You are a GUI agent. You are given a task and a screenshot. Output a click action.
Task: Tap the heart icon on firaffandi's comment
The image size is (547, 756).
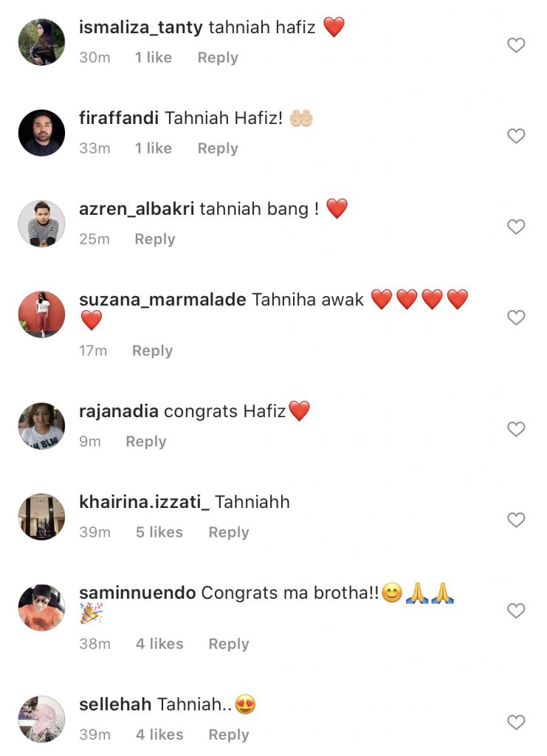[x=516, y=136]
